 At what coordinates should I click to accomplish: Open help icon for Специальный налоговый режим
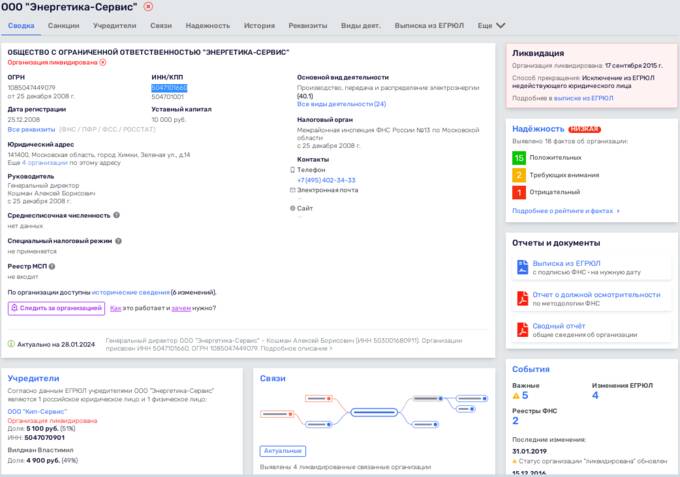click(x=118, y=241)
